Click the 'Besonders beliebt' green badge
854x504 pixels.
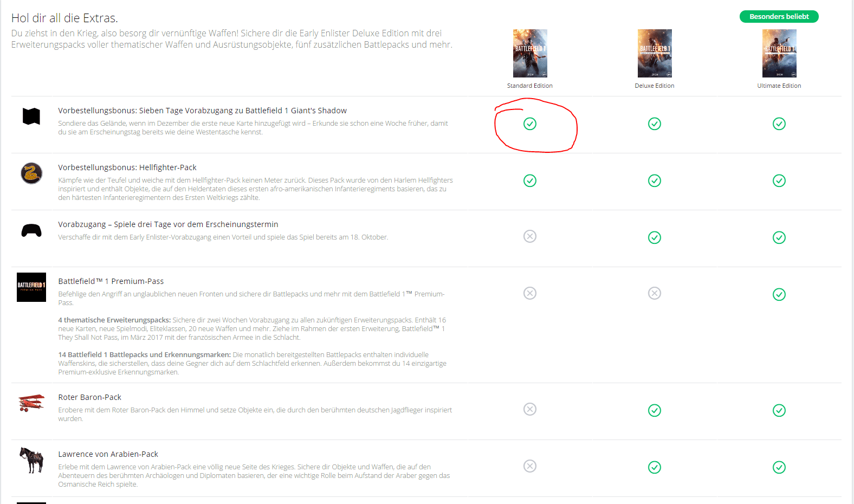click(779, 17)
